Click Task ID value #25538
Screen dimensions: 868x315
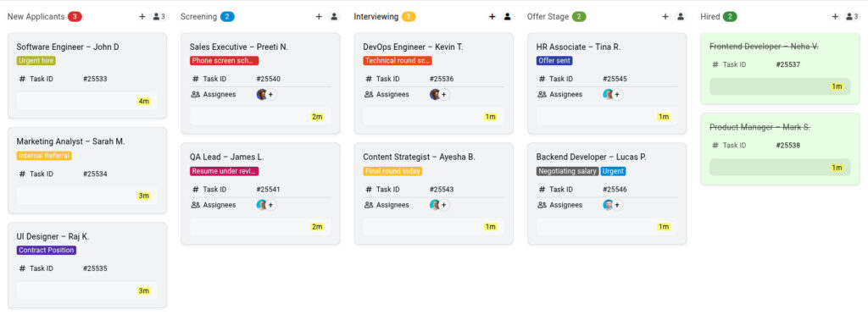788,146
